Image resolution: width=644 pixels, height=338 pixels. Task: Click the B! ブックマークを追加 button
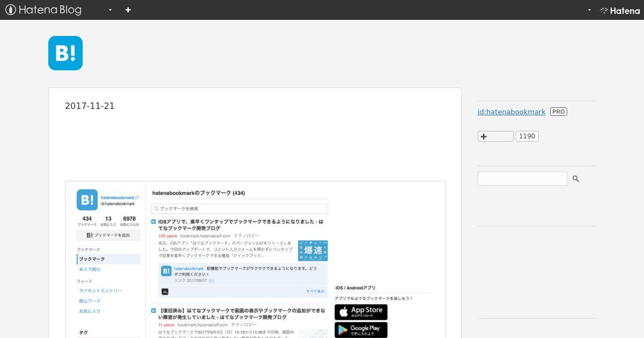pyautogui.click(x=108, y=235)
